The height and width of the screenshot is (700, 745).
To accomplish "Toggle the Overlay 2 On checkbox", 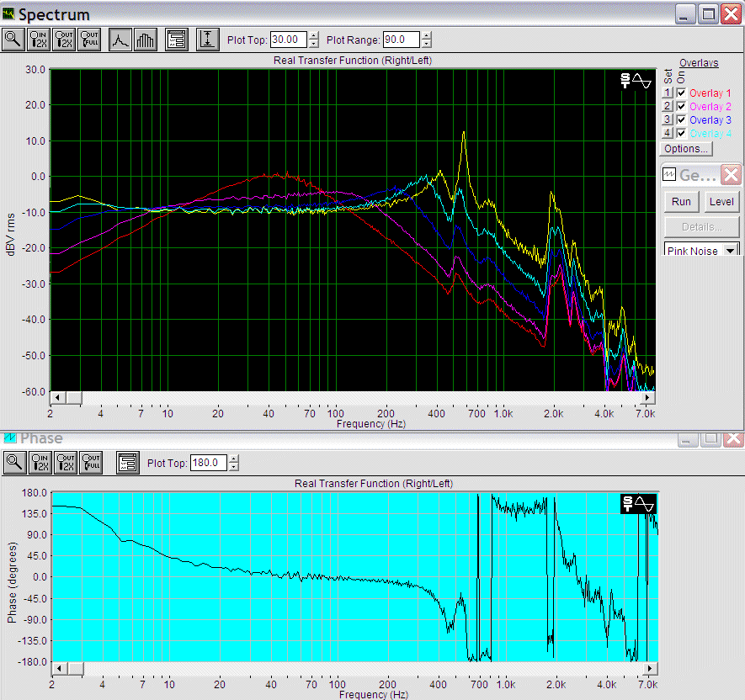I will tap(681, 106).
